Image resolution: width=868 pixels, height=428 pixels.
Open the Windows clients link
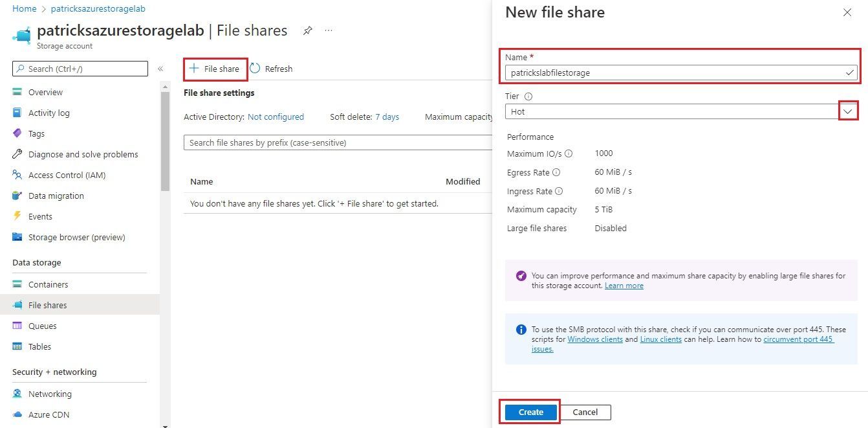click(x=595, y=339)
